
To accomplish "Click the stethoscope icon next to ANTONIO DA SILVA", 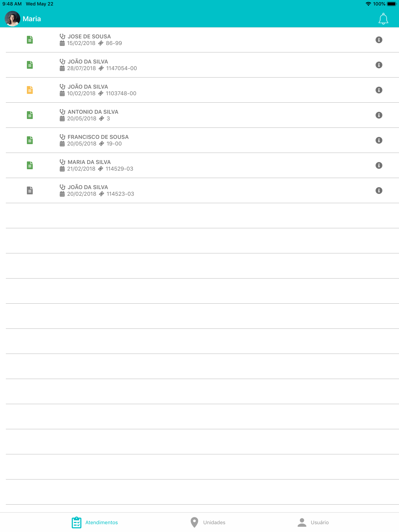I will click(62, 111).
